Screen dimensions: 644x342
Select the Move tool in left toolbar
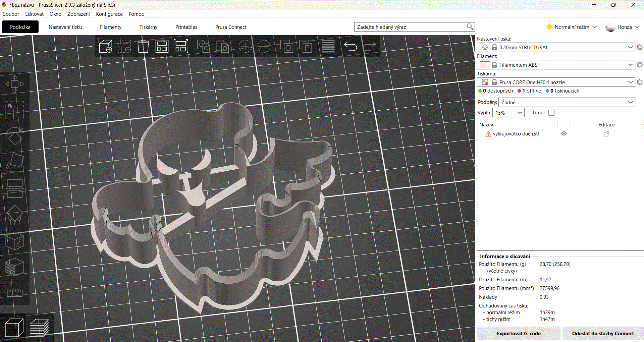15,84
